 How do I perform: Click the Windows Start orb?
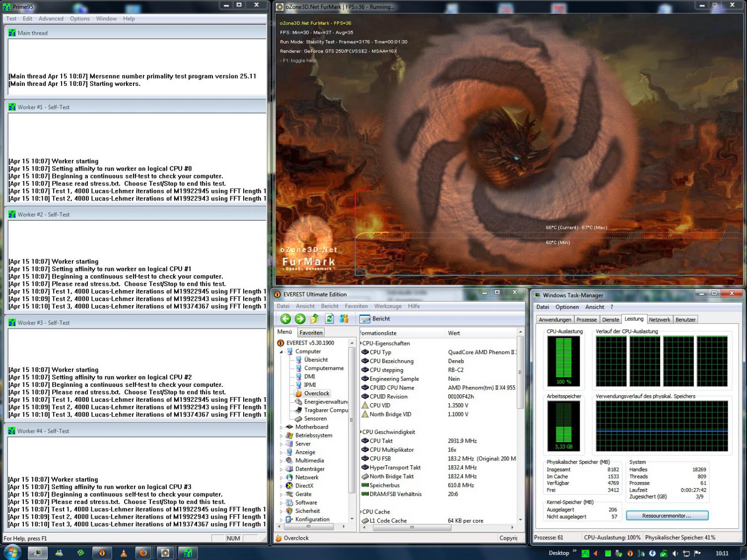coord(11,553)
